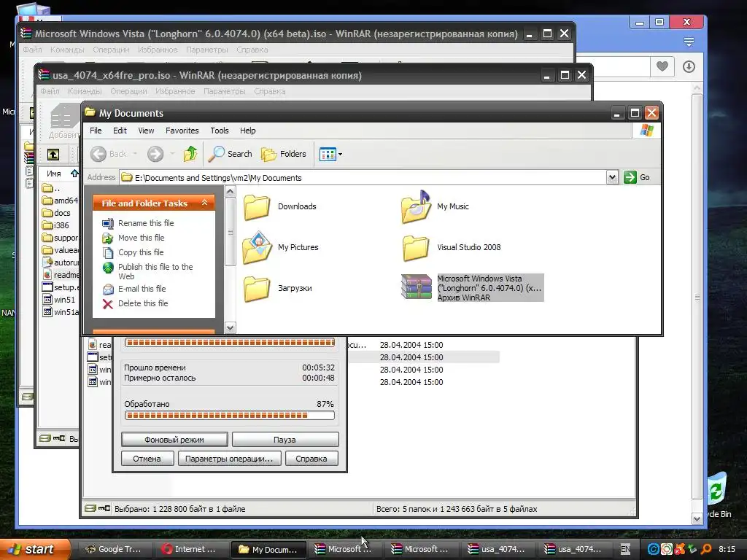
Task: Click the Отмена button in progress dialog
Action: click(147, 459)
